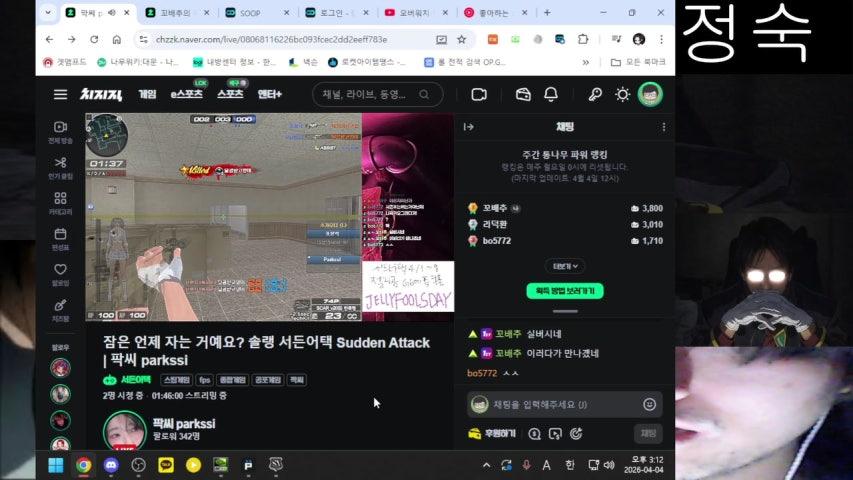This screenshot has height=480, width=853.
Task: Click the video donation icon
Action: (x=555, y=434)
